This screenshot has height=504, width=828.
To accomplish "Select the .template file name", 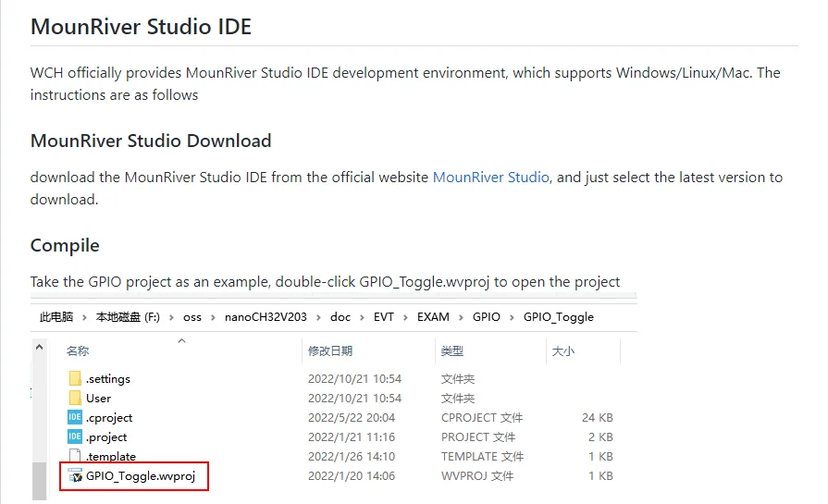I will point(111,456).
